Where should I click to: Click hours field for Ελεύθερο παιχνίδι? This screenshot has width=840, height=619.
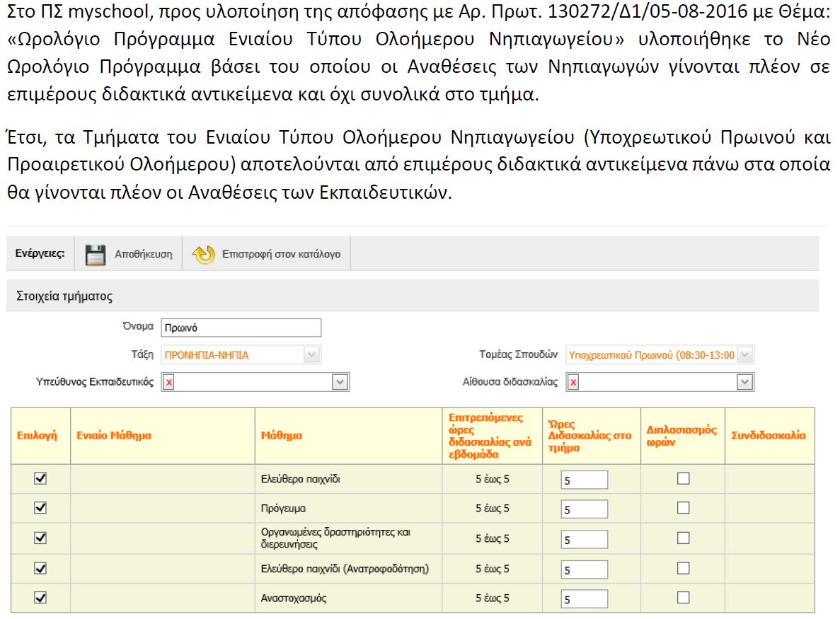[584, 480]
